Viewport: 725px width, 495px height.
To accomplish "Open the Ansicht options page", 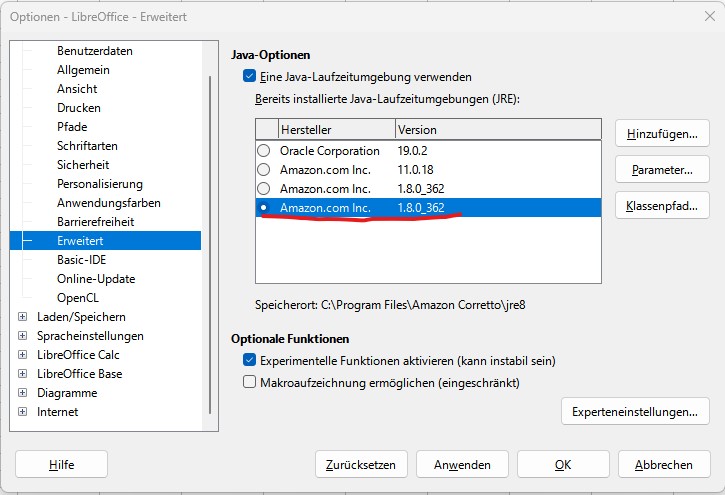I will click(77, 89).
